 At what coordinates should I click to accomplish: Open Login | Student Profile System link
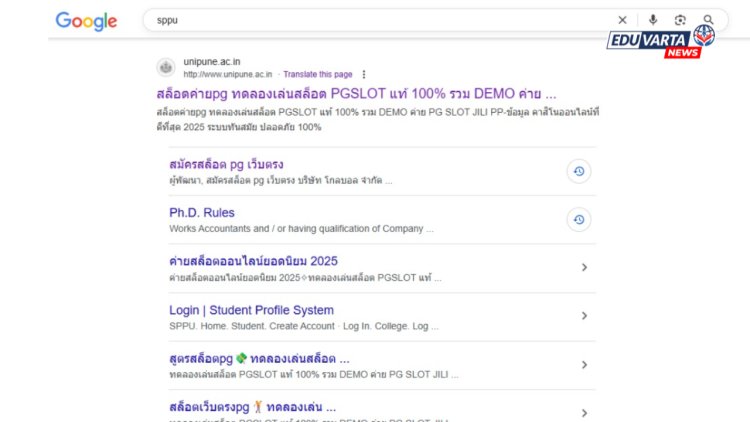tap(251, 310)
